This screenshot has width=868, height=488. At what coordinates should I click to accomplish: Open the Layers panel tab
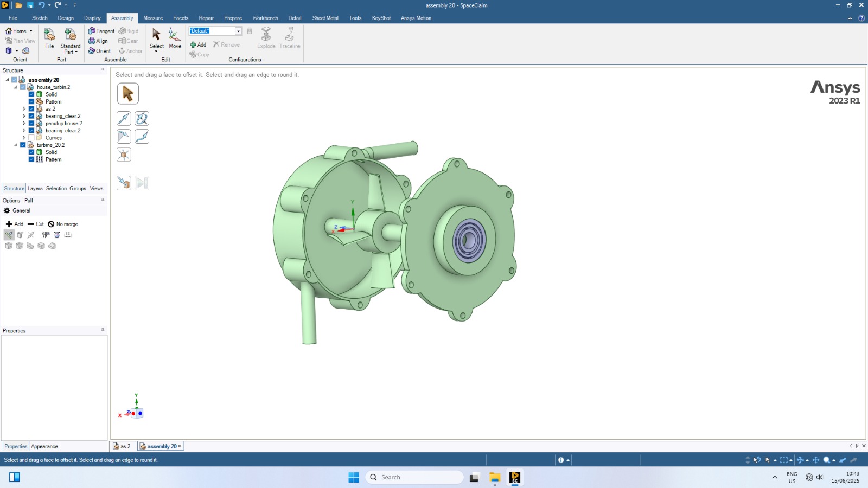(35, 189)
